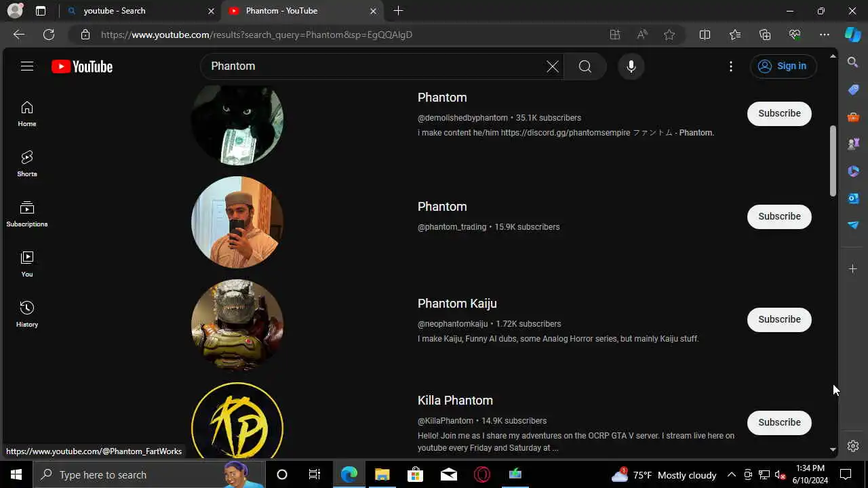The image size is (868, 488).
Task: Subscribe to @phantom_trading channel
Action: pyautogui.click(x=779, y=216)
